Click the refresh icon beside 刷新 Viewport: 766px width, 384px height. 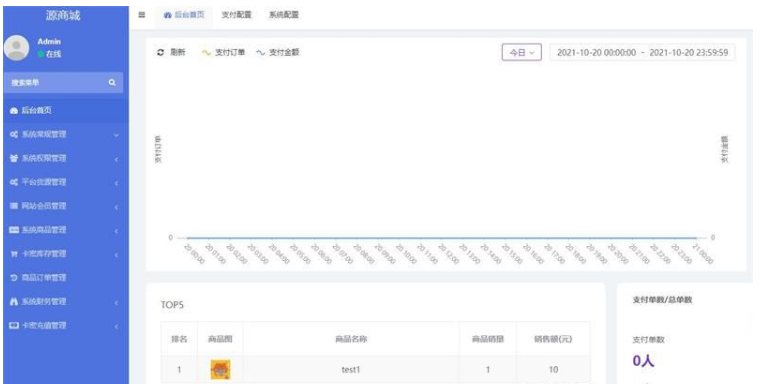pyautogui.click(x=160, y=52)
